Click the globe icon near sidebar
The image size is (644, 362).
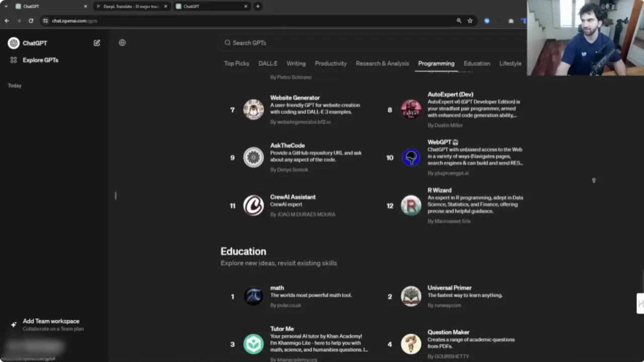pos(122,43)
